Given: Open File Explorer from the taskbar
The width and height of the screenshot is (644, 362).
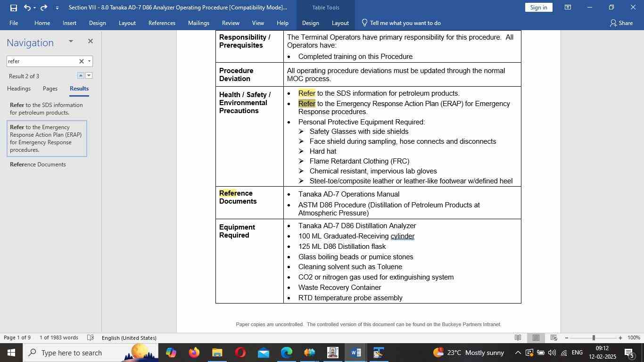Looking at the screenshot, I should tap(217, 353).
